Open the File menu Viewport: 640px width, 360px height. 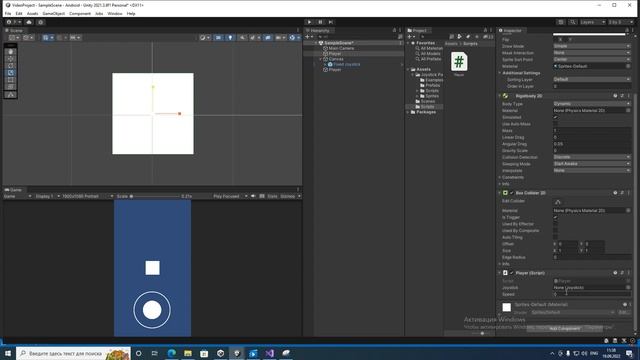[8, 13]
